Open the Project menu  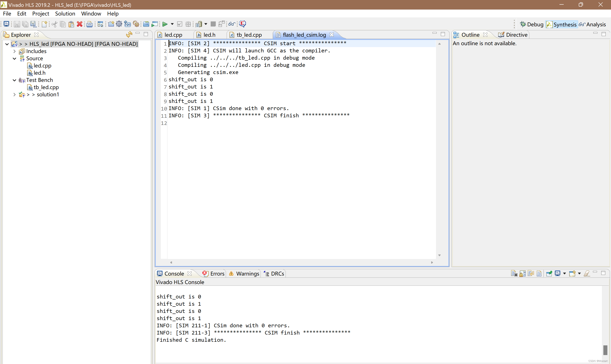pyautogui.click(x=41, y=13)
